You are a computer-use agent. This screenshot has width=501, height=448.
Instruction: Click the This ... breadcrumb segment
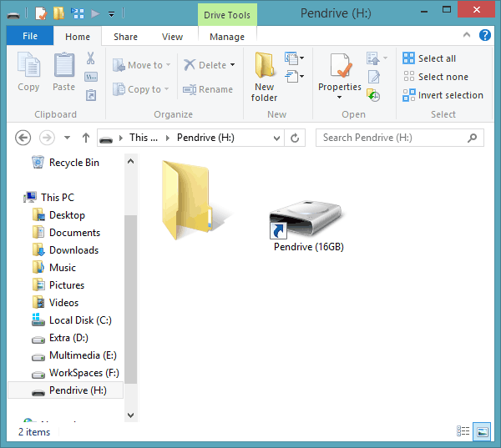(144, 138)
